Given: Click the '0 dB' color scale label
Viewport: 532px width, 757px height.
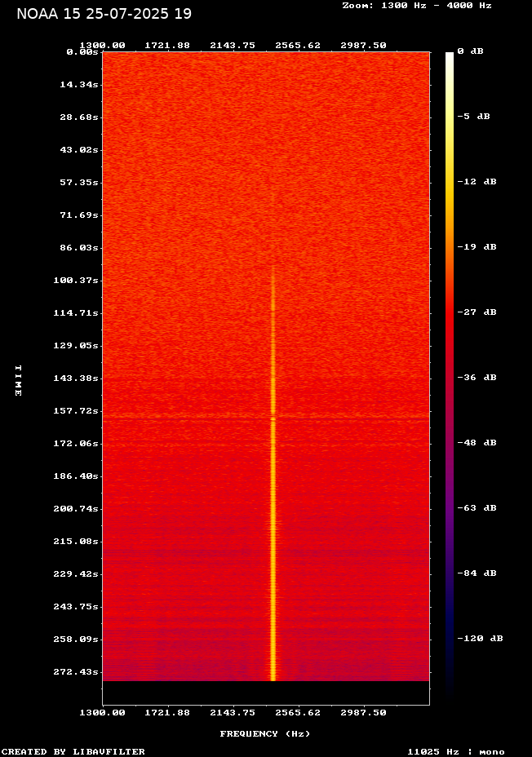Looking at the screenshot, I should tap(470, 51).
